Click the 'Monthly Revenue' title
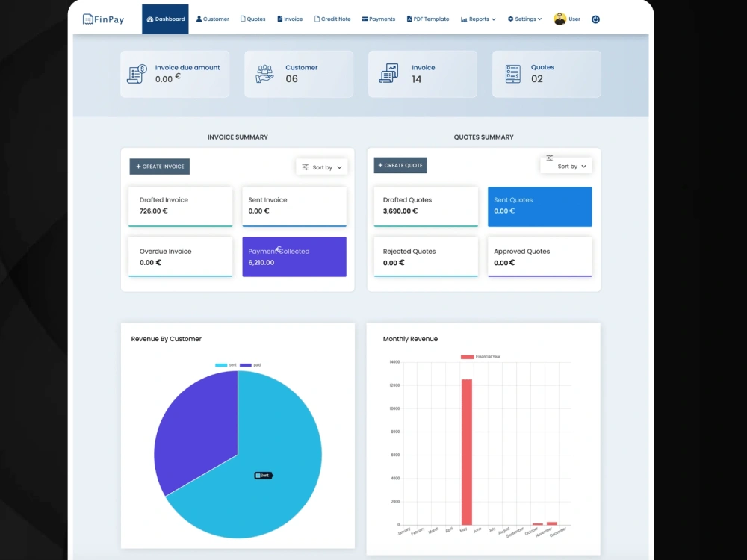The width and height of the screenshot is (747, 560). (x=410, y=339)
